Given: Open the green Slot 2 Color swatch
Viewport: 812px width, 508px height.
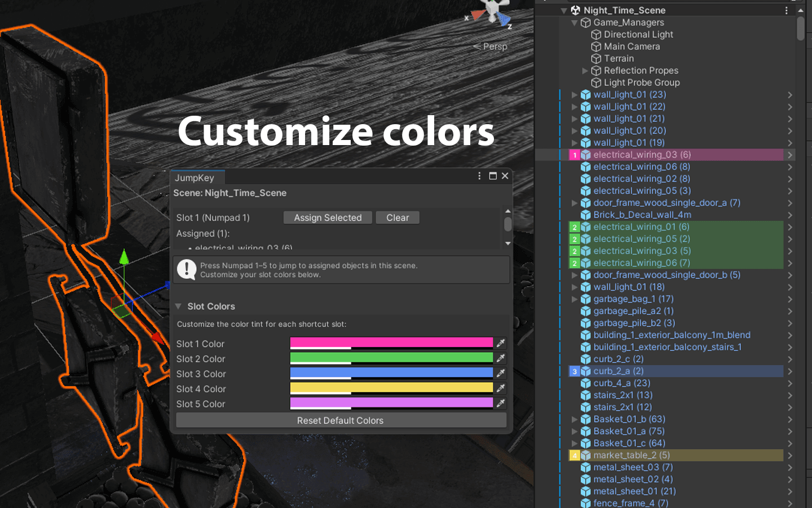Looking at the screenshot, I should coord(391,358).
